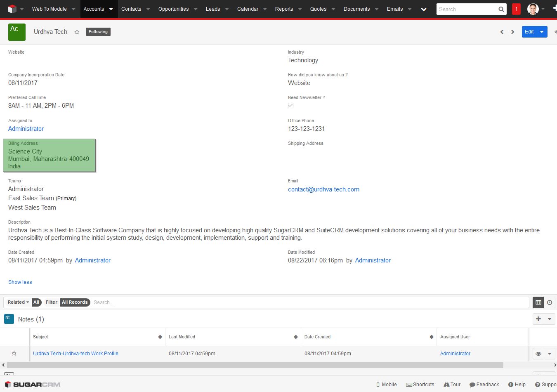Click contact@urdhva-tech.com email link
The height and width of the screenshot is (392, 557).
point(323,189)
